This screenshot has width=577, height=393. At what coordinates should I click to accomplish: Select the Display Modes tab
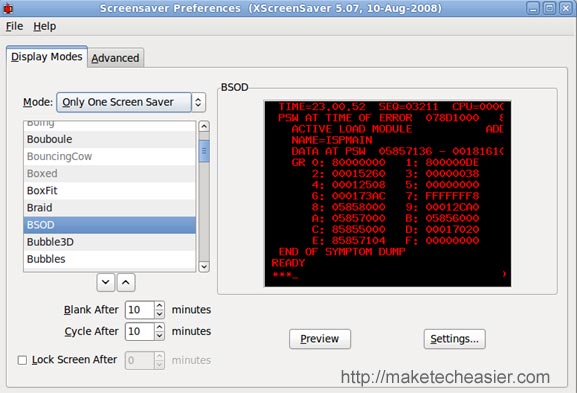[47, 57]
